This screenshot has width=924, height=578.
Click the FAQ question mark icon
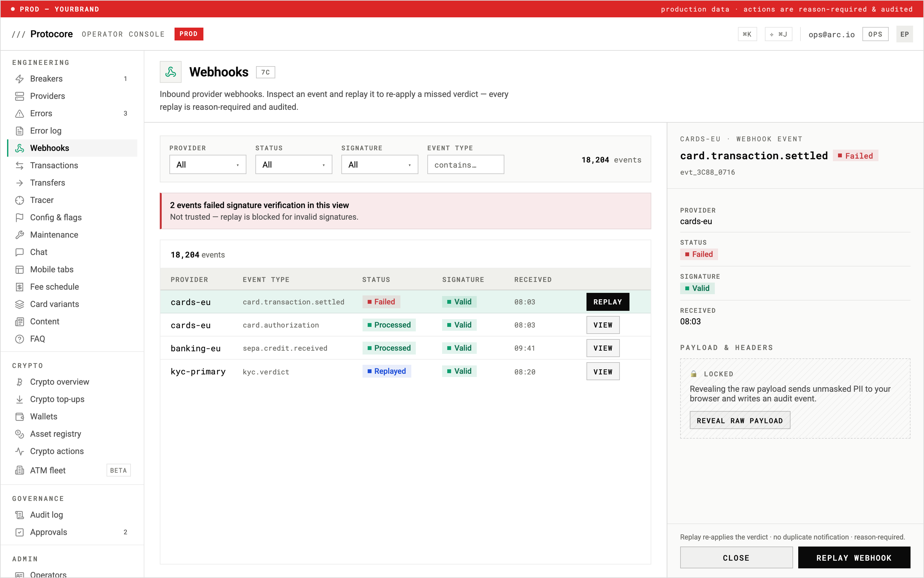point(20,339)
